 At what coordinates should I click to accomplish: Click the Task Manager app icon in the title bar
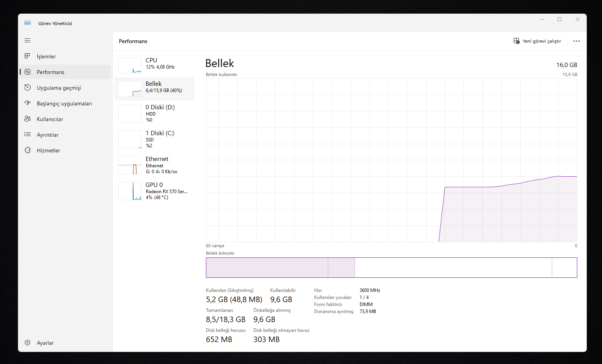[27, 23]
